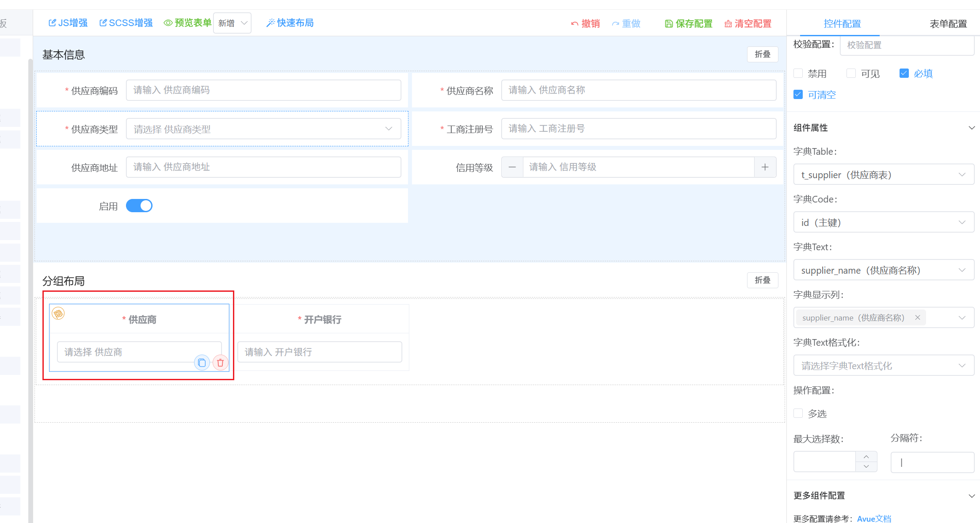Click 撤销 undo in toolbar
This screenshot has width=980, height=523.
coord(585,23)
